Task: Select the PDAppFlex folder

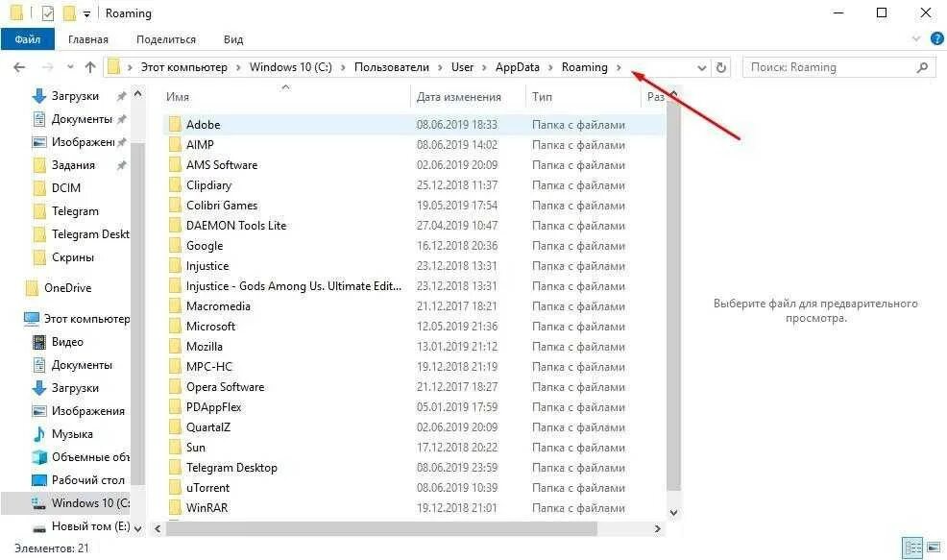Action: tap(214, 407)
